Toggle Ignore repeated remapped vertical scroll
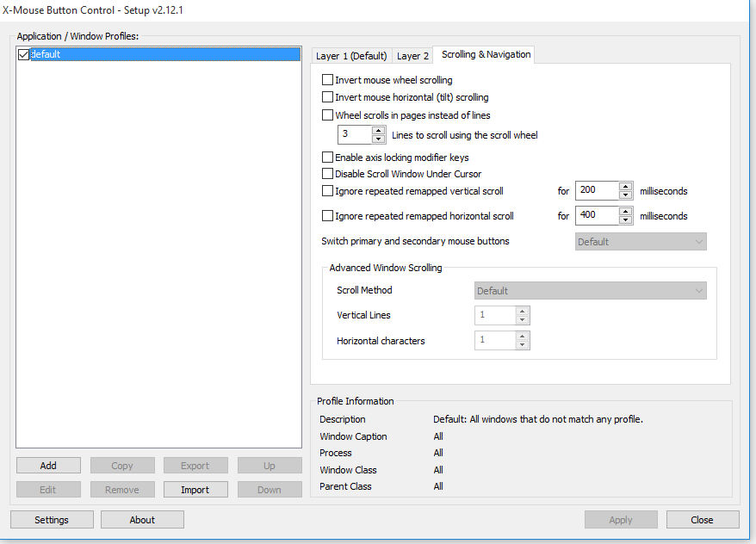This screenshot has height=544, width=756. coord(327,191)
